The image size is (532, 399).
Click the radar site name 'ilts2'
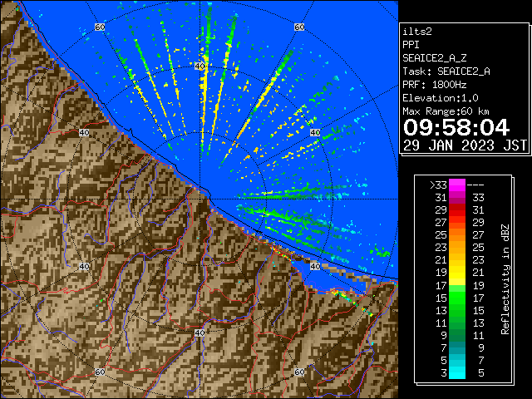click(417, 32)
